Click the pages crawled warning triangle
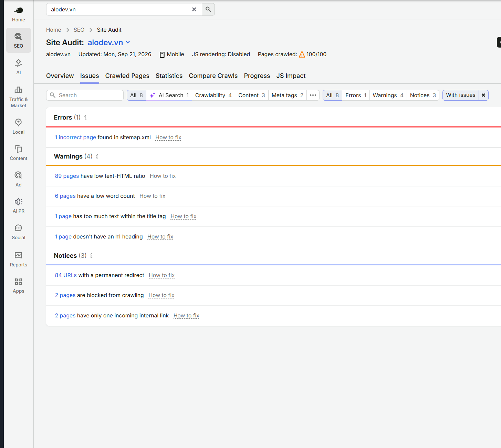This screenshot has height=448, width=501. click(x=302, y=54)
